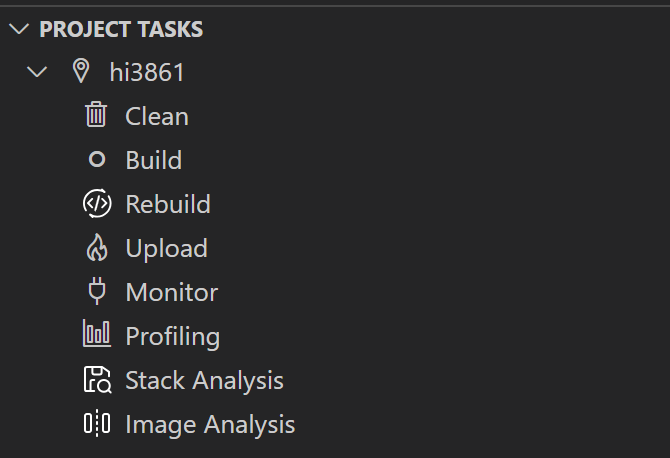This screenshot has height=458, width=670.
Task: Collapse the PROJECT TASKS section chevron
Action: pyautogui.click(x=19, y=29)
